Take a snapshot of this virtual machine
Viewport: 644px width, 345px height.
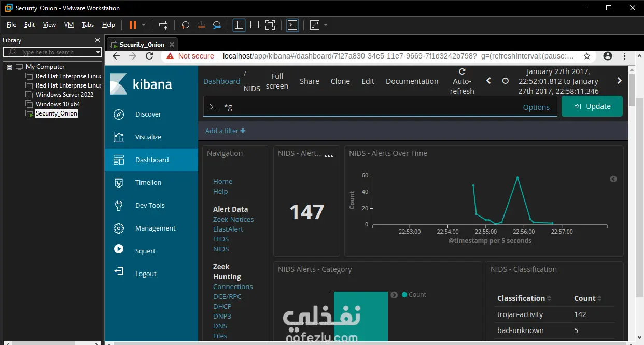pos(186,25)
